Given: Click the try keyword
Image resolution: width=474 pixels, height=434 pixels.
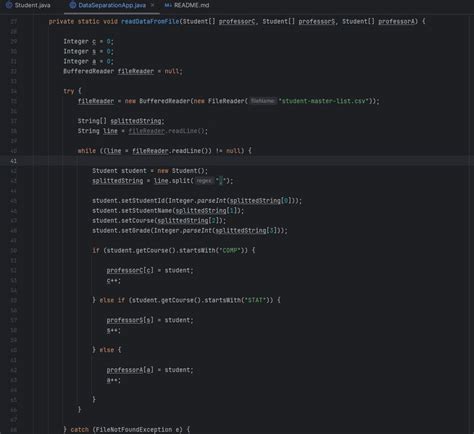Looking at the screenshot, I should 69,91.
